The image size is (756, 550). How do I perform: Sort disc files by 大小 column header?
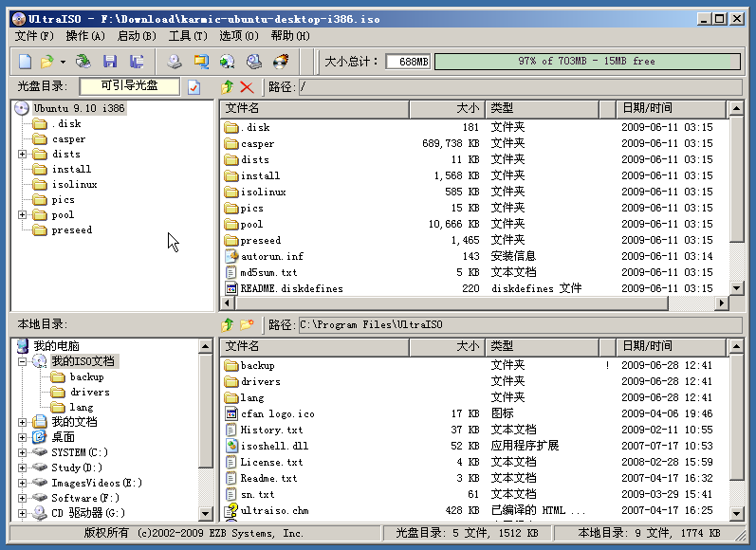pyautogui.click(x=448, y=108)
